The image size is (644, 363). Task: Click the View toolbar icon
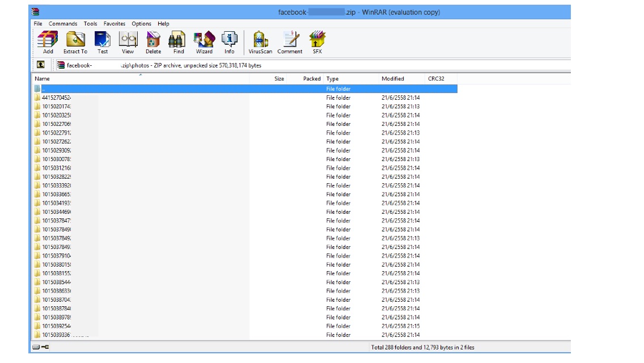pos(128,43)
